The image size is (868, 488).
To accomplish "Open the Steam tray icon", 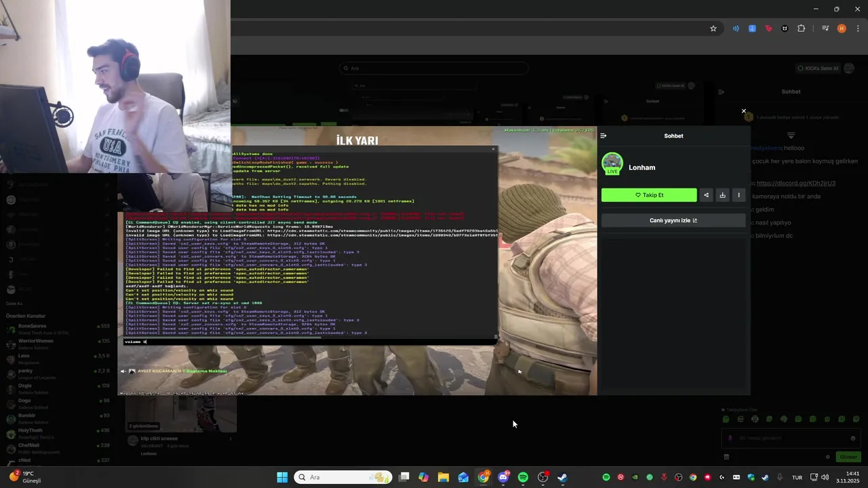I will [x=765, y=477].
